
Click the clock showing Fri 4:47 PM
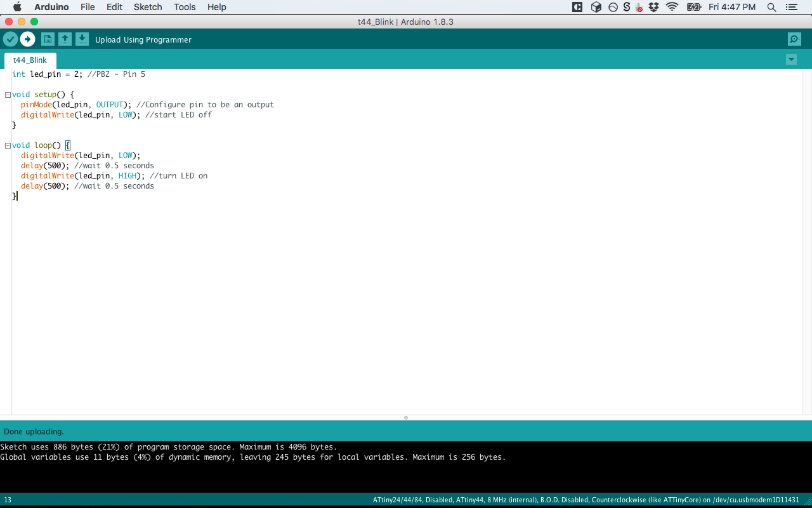[x=732, y=7]
